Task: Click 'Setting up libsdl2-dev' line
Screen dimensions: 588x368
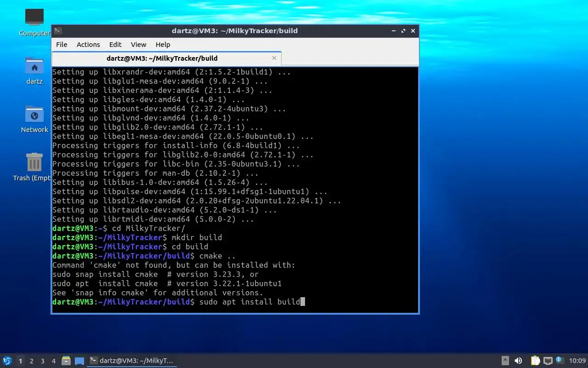Action: coord(197,201)
